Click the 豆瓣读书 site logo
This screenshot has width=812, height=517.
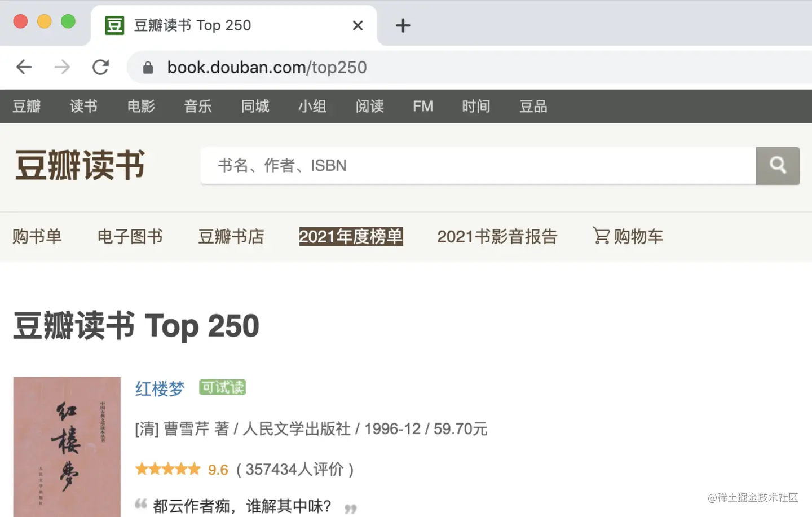tap(80, 165)
